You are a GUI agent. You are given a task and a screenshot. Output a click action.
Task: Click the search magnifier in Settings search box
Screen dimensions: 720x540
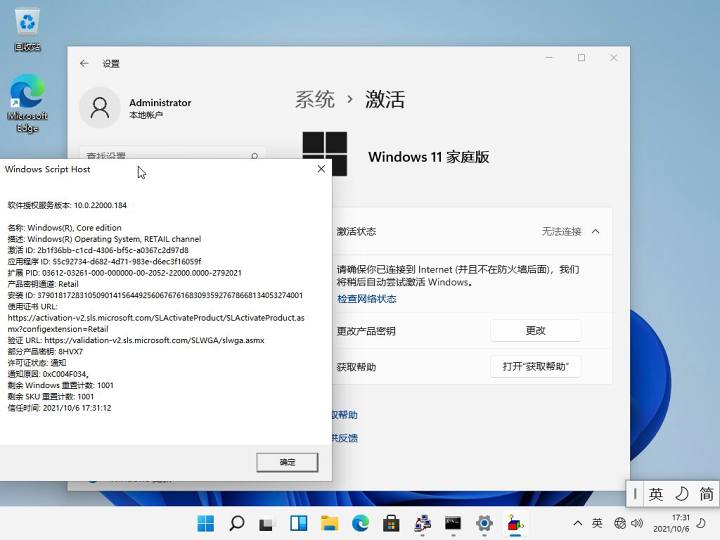click(x=255, y=156)
